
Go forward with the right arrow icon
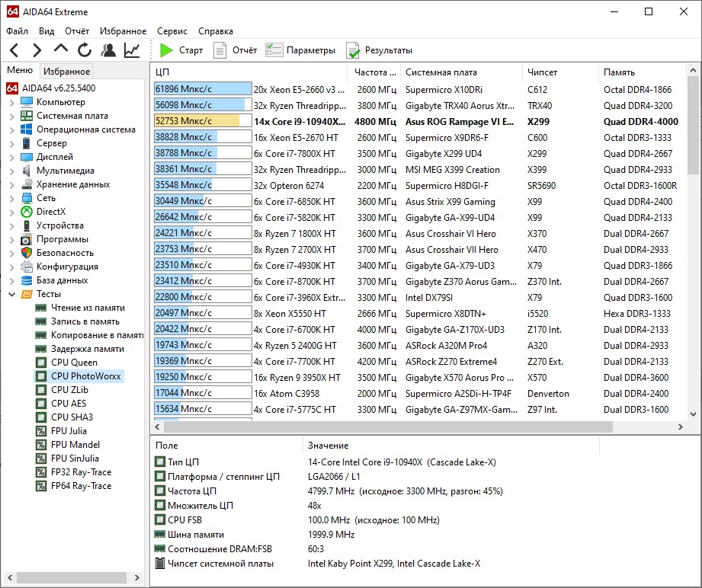click(37, 50)
